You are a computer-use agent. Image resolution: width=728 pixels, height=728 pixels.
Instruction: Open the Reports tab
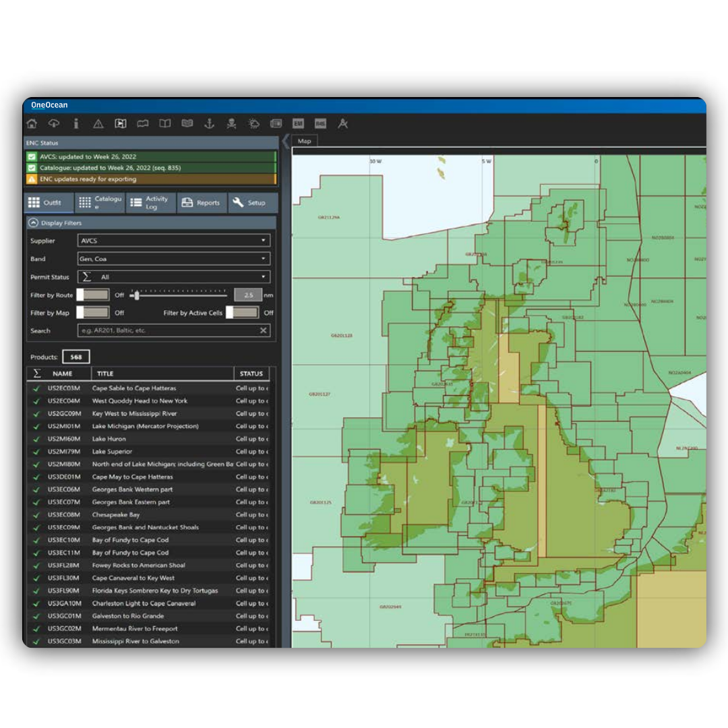point(202,203)
